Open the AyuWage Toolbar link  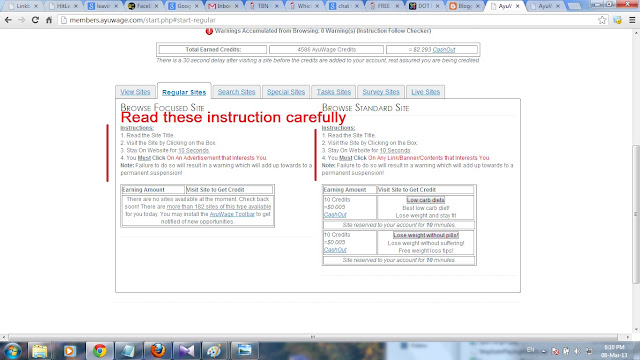pos(232,214)
